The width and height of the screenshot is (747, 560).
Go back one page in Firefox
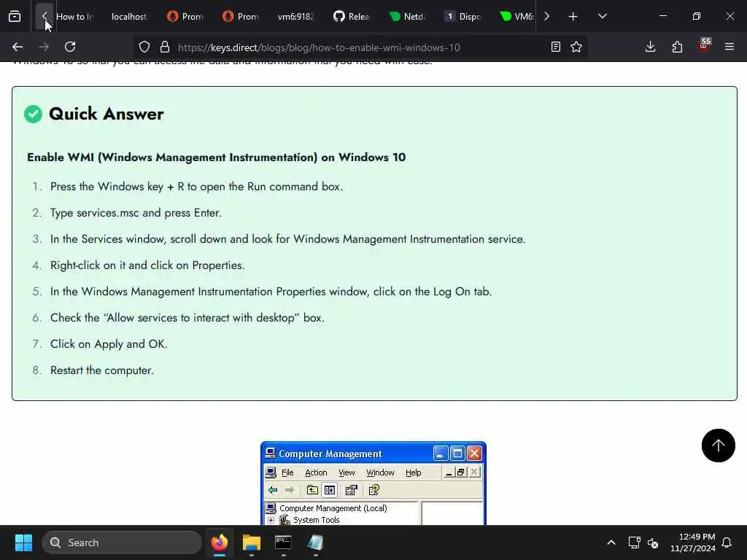pos(18,47)
